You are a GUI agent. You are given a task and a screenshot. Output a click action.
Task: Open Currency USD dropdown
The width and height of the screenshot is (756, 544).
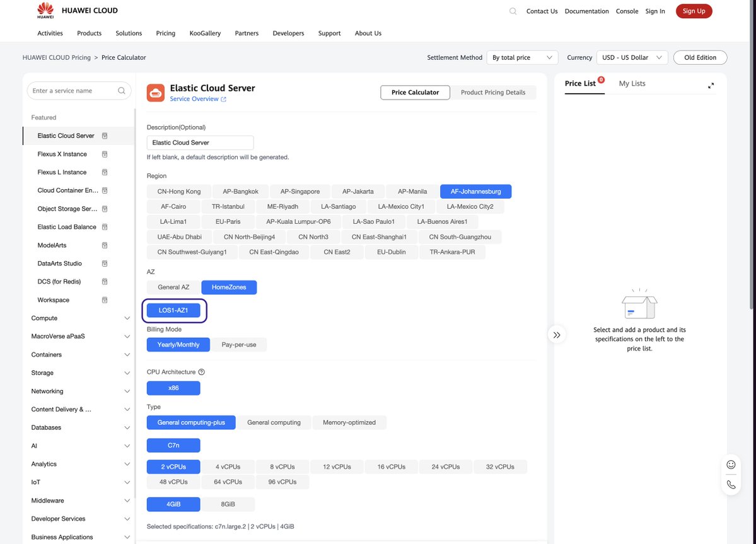pyautogui.click(x=632, y=57)
